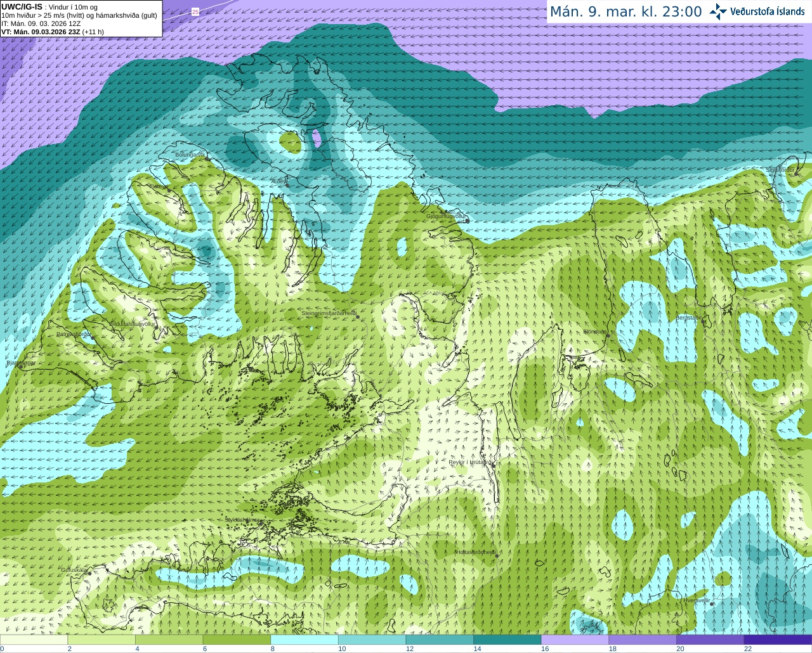The height and width of the screenshot is (653, 812).
Task: Select the Gjögurflugvöllur station marker
Action: 467,221
